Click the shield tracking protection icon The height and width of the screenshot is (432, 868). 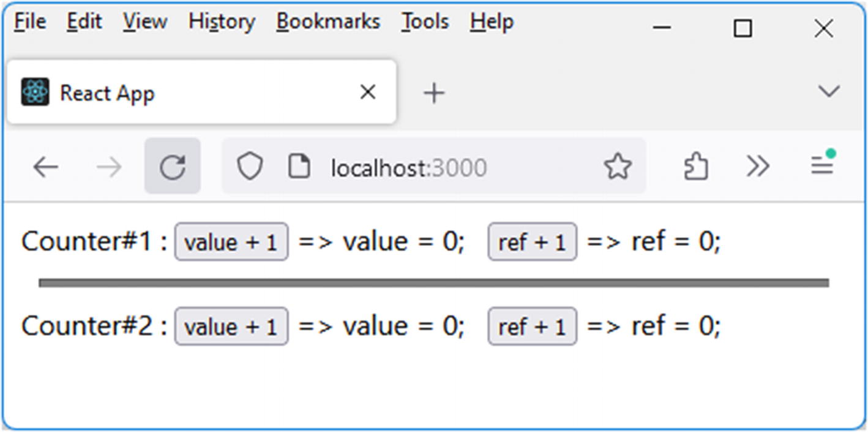[x=250, y=167]
